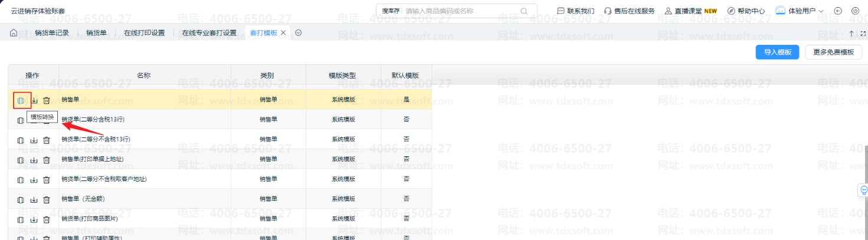Switch to the 在线打印设置 tab
868x240 pixels.
tap(144, 33)
